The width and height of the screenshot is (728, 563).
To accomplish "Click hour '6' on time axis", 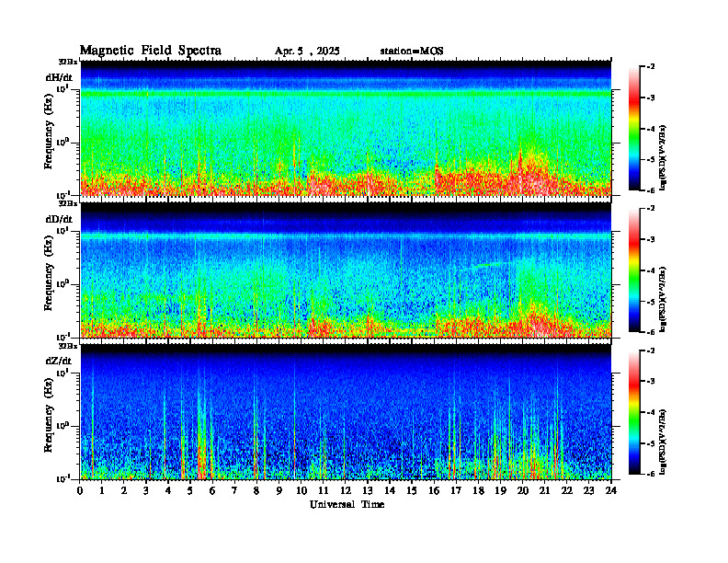I will pyautogui.click(x=212, y=490).
